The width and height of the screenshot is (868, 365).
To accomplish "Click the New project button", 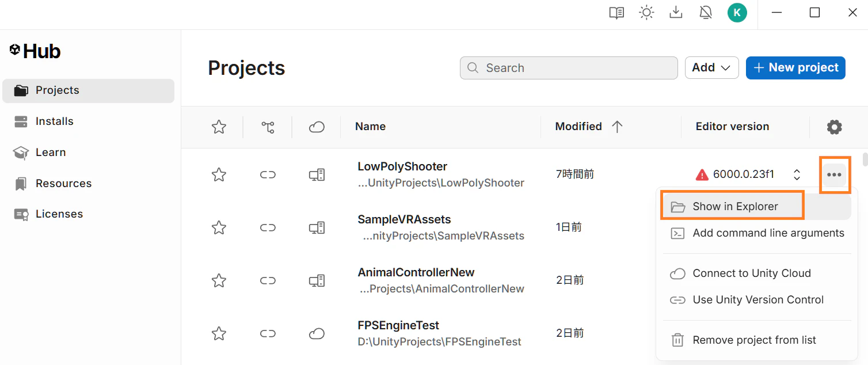I will coord(795,68).
